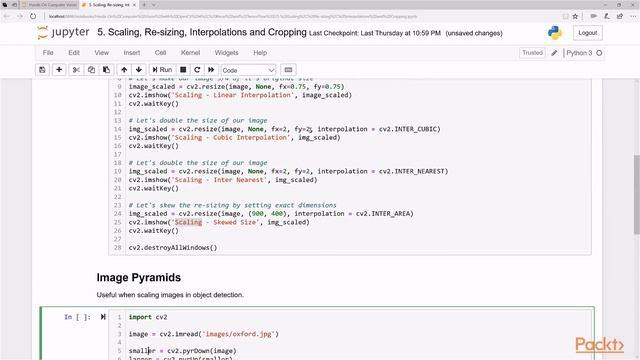The image size is (640, 360).
Task: Click the notebook title to rename it
Action: [202, 32]
